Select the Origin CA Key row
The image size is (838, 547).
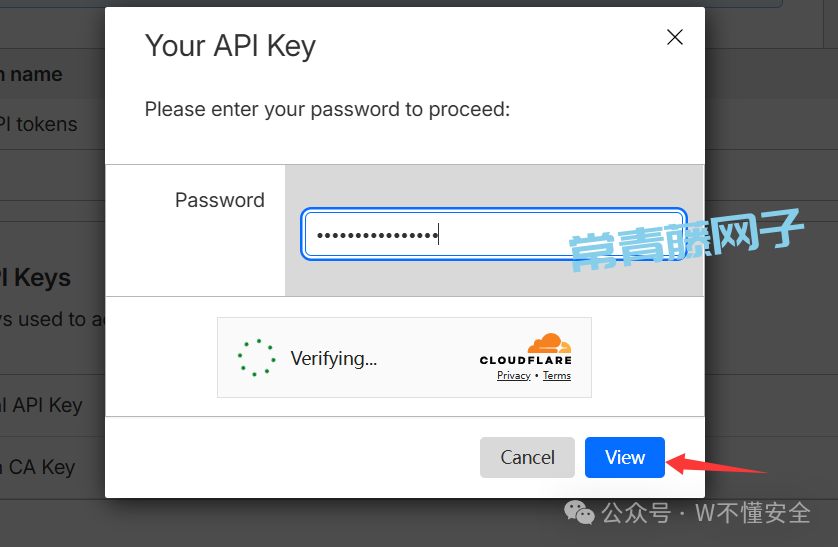pyautogui.click(x=40, y=466)
